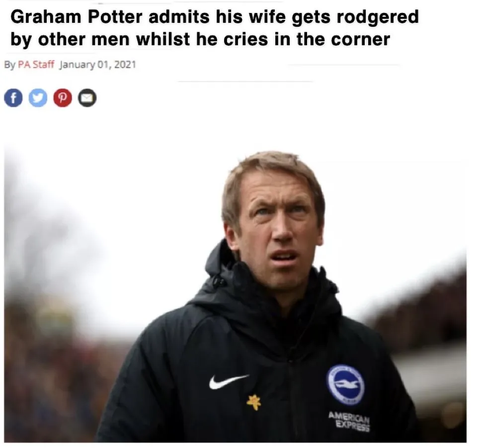Click the word "By" in the byline
This screenshot has height=448, width=477.
(9, 65)
